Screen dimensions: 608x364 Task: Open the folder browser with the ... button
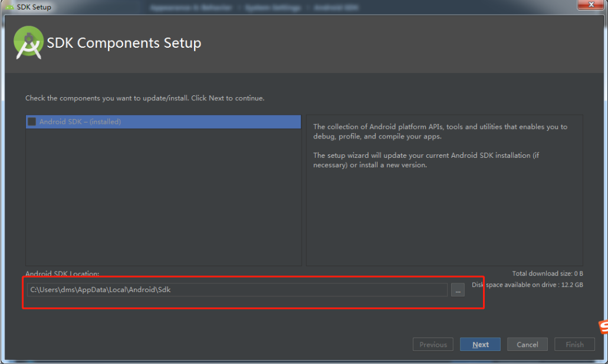point(458,290)
